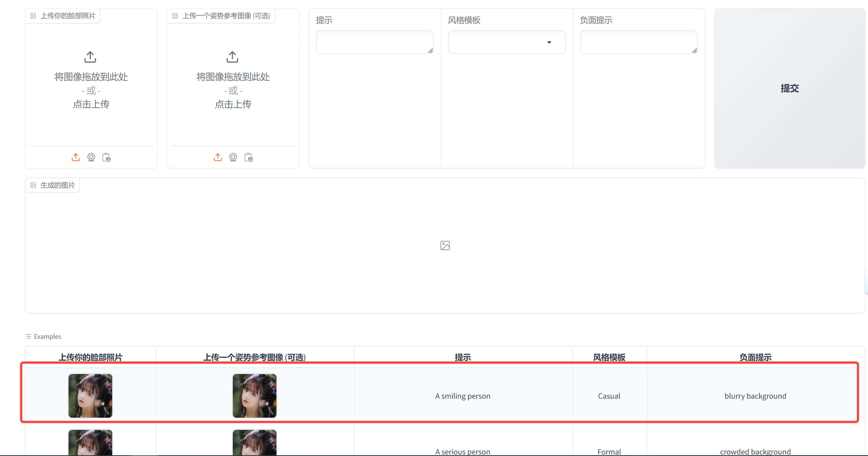Click the upload icon under the face photo panel
Screen dimensions: 868x456
click(75, 157)
